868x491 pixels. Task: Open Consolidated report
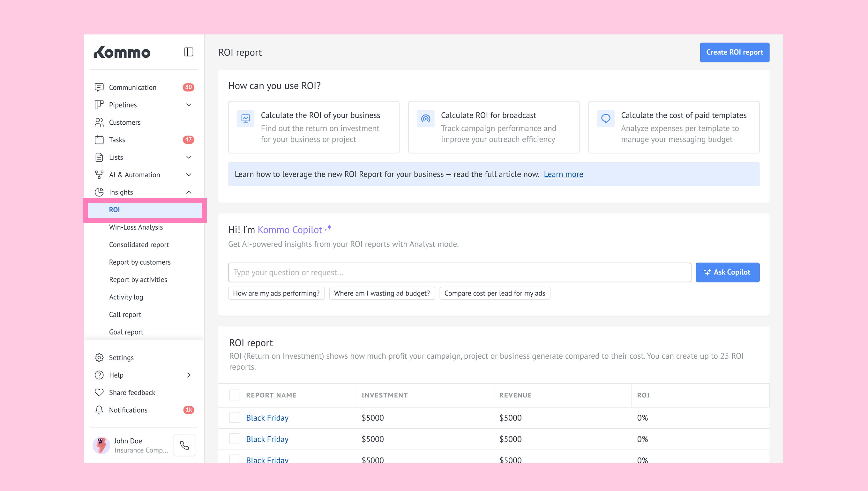point(139,245)
